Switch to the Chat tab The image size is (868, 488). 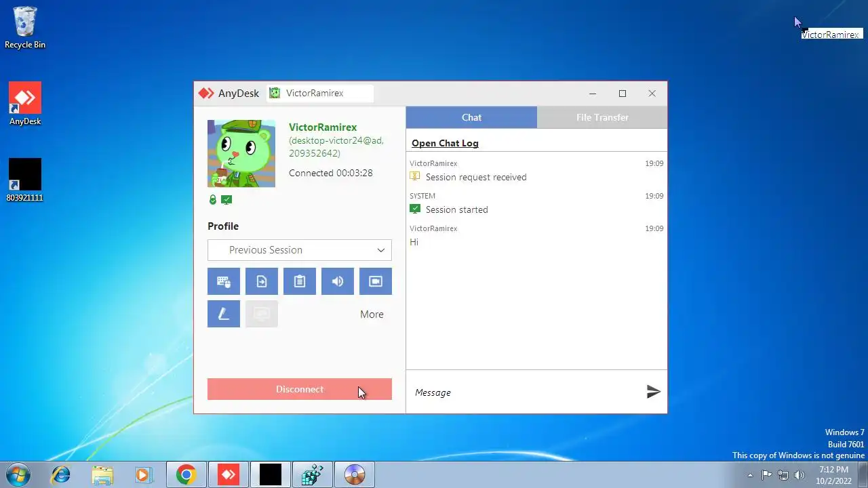[x=471, y=117]
